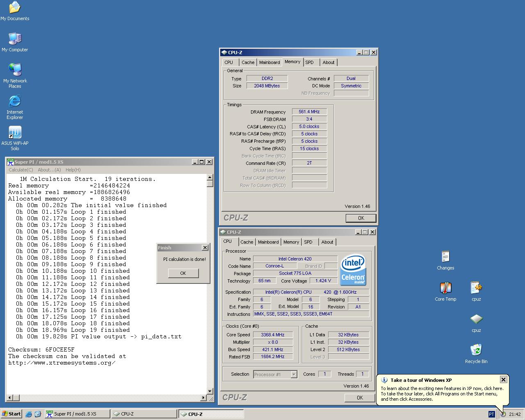
Task: Click the Checksum: 6F0CEE5F line
Action: pos(41,349)
